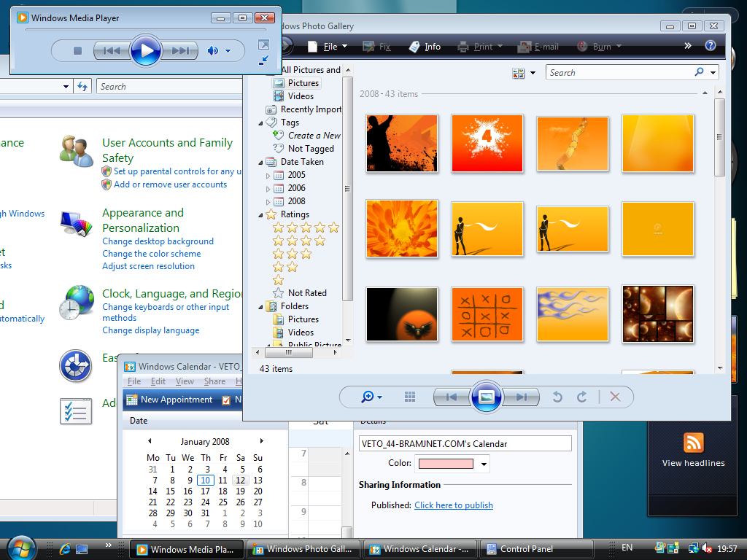This screenshot has height=560, width=747.
Task: Select Pictures under All Pictures and Videos
Action: tap(296, 83)
